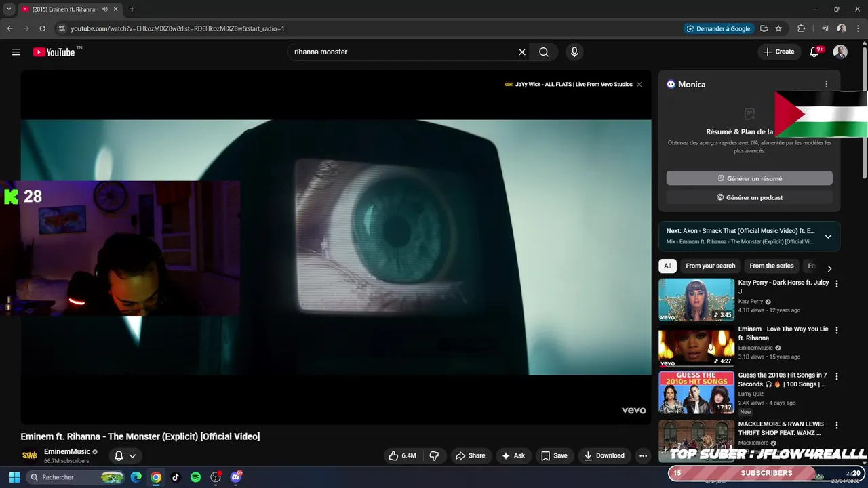Select the All filter chip
Viewport: 868px width, 488px height.
click(667, 266)
